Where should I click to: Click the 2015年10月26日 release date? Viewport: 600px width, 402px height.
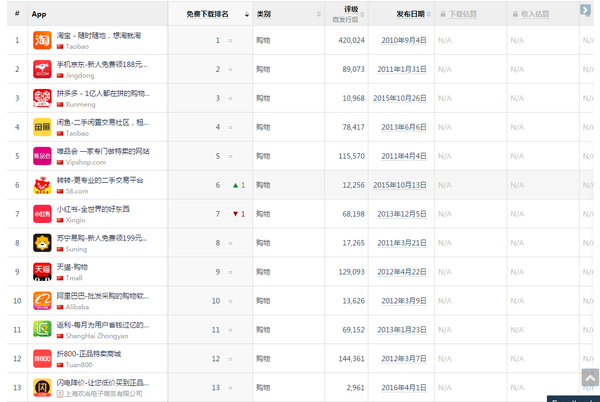400,98
